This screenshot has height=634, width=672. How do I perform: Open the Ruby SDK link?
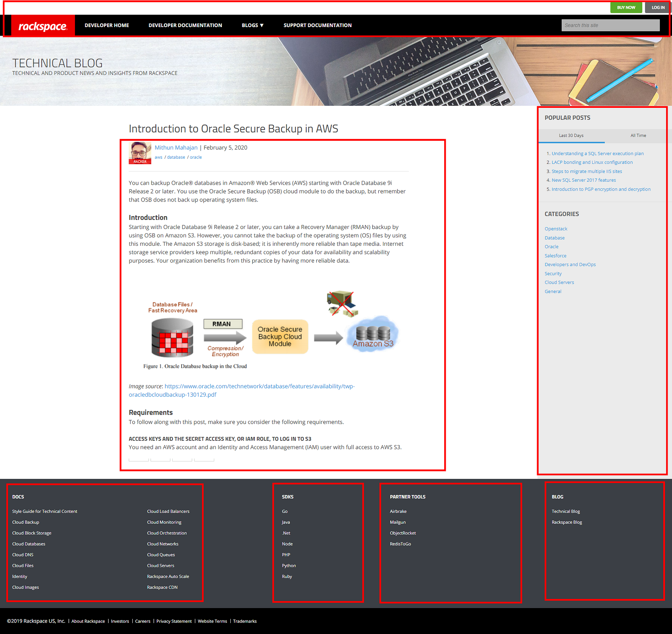pyautogui.click(x=287, y=577)
